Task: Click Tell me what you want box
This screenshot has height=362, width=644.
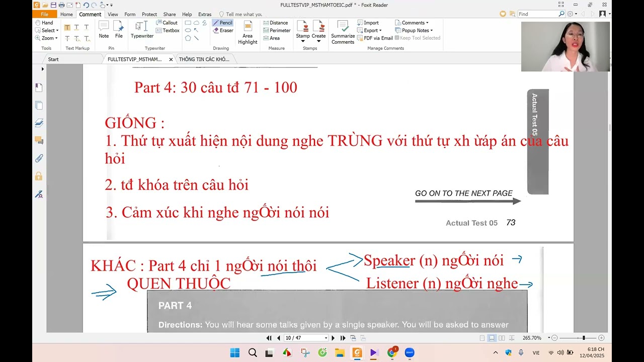Action: pos(240,14)
